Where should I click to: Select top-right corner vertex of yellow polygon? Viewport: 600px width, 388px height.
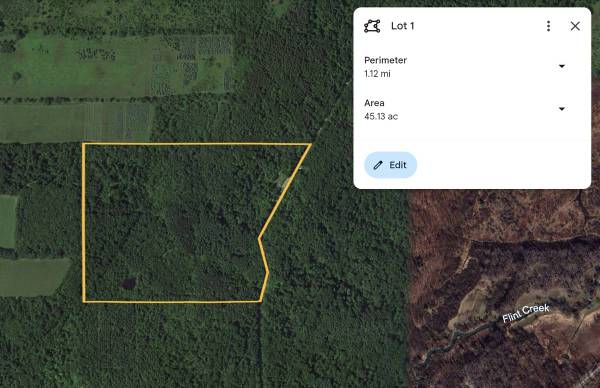tap(310, 144)
